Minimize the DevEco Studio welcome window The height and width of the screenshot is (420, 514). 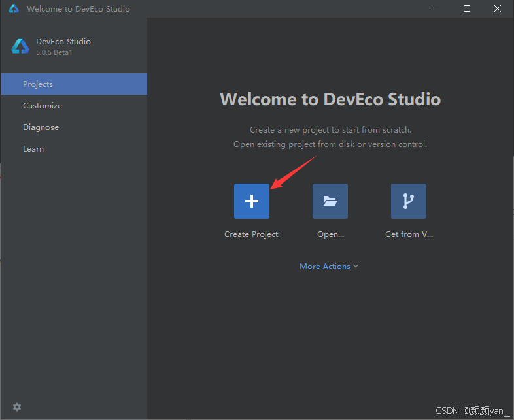click(x=436, y=8)
